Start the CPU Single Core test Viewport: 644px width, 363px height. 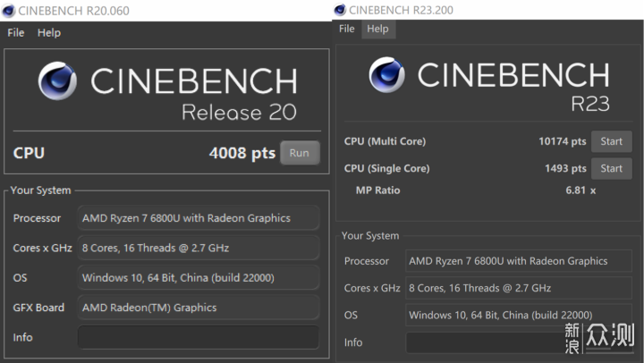tap(611, 168)
